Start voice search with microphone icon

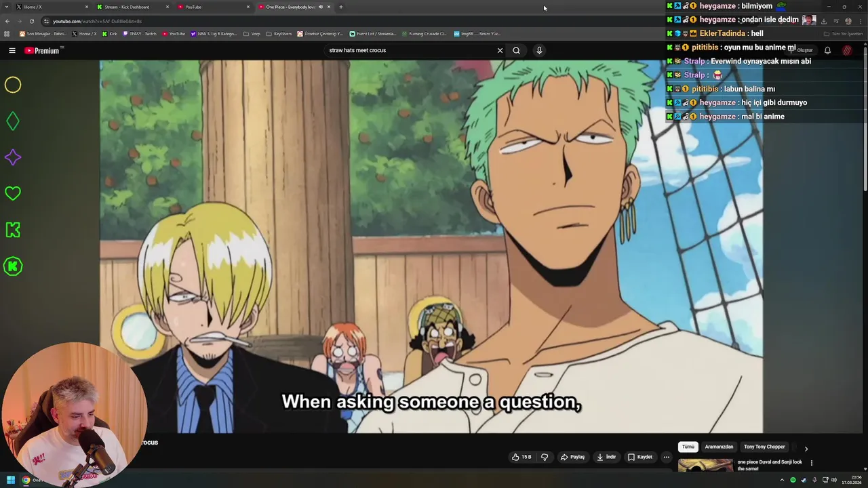[x=539, y=50]
